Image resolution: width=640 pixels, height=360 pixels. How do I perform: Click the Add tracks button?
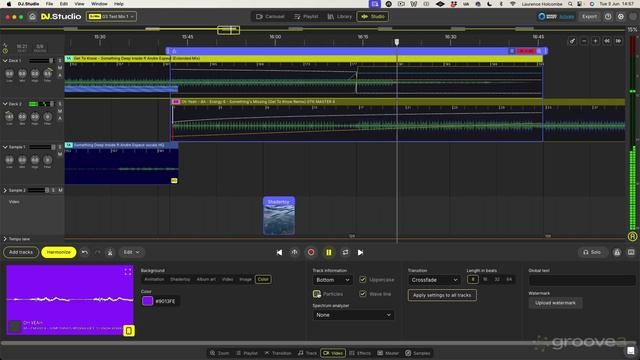pos(21,252)
